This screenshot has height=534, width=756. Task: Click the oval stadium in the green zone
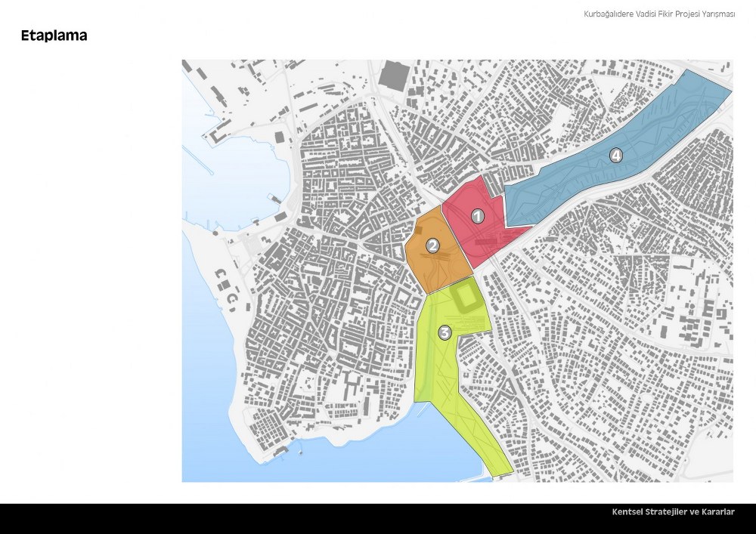466,298
